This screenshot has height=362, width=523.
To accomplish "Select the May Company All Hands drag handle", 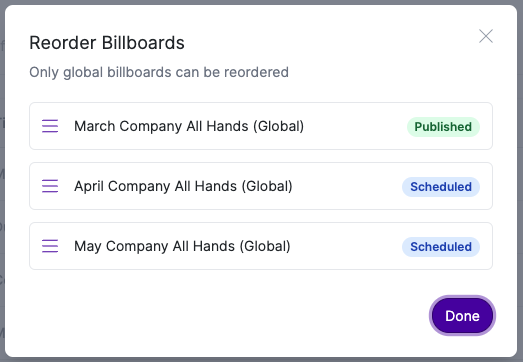I will (50, 246).
